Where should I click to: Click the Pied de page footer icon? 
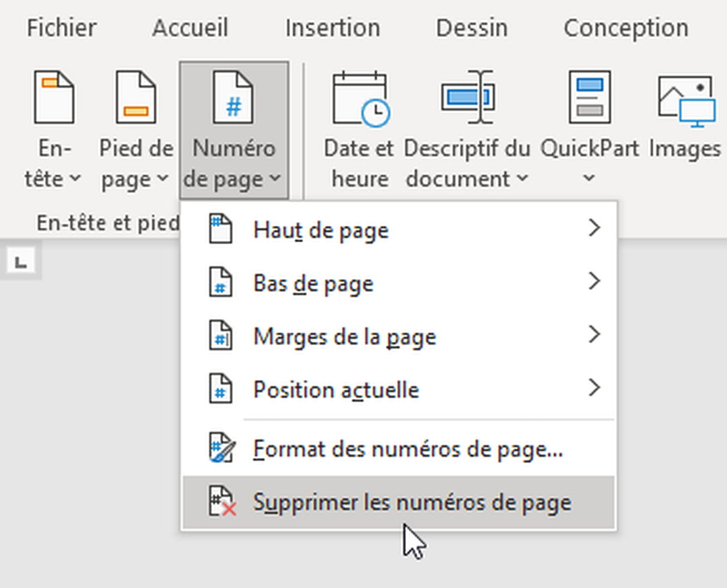coord(135,98)
